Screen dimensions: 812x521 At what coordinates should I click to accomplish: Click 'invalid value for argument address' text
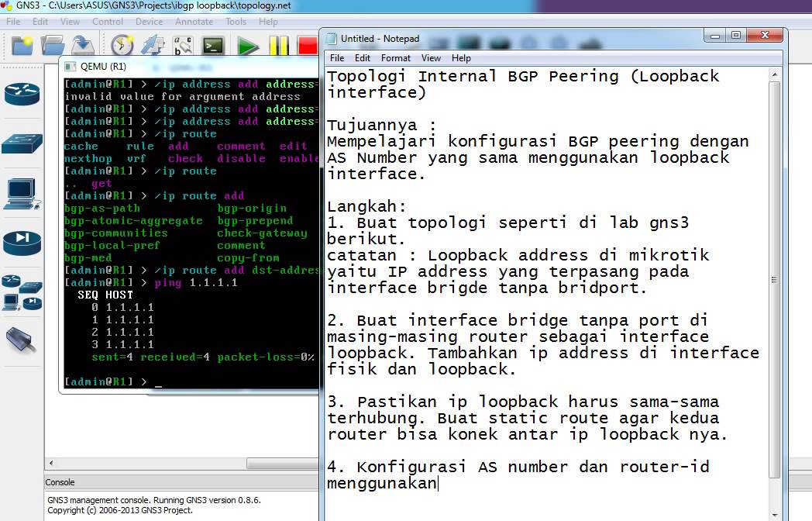pyautogui.click(x=182, y=96)
